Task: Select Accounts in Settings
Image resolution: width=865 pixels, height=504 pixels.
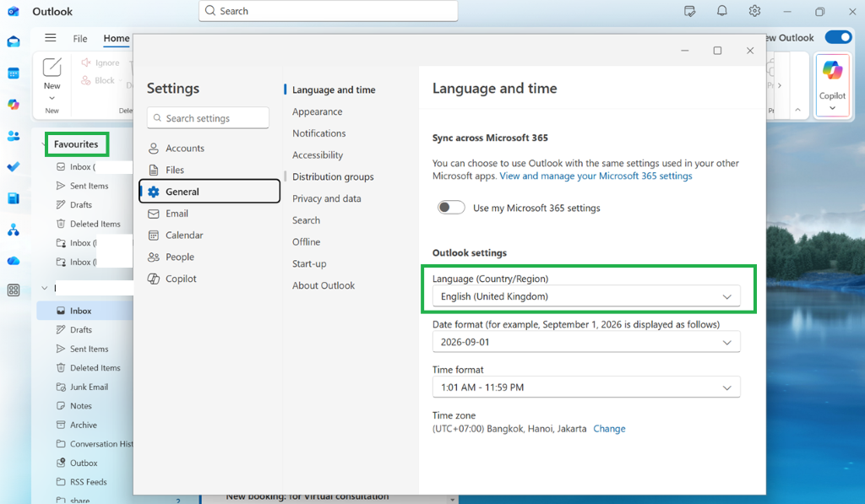Action: coord(209,149)
